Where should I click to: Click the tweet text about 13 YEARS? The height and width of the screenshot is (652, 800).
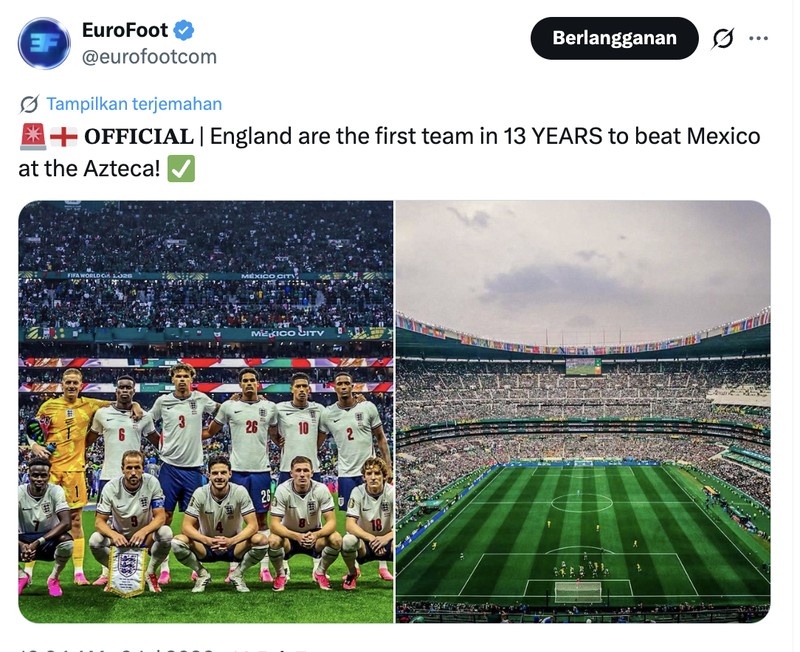coord(389,153)
